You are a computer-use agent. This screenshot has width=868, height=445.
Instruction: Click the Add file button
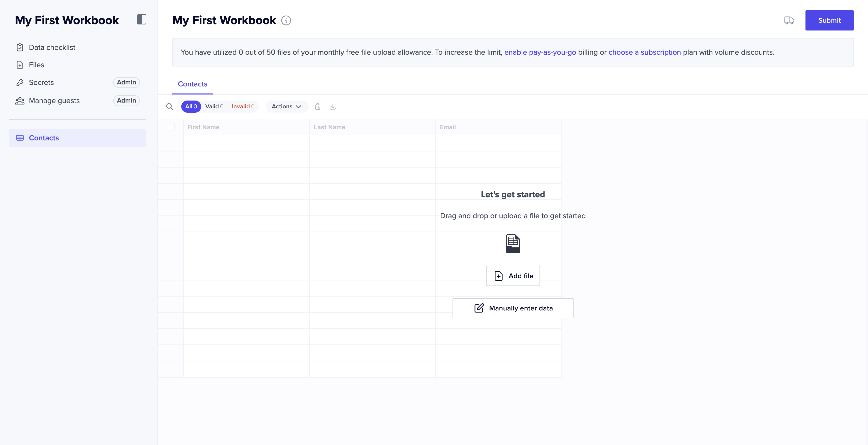click(x=513, y=276)
